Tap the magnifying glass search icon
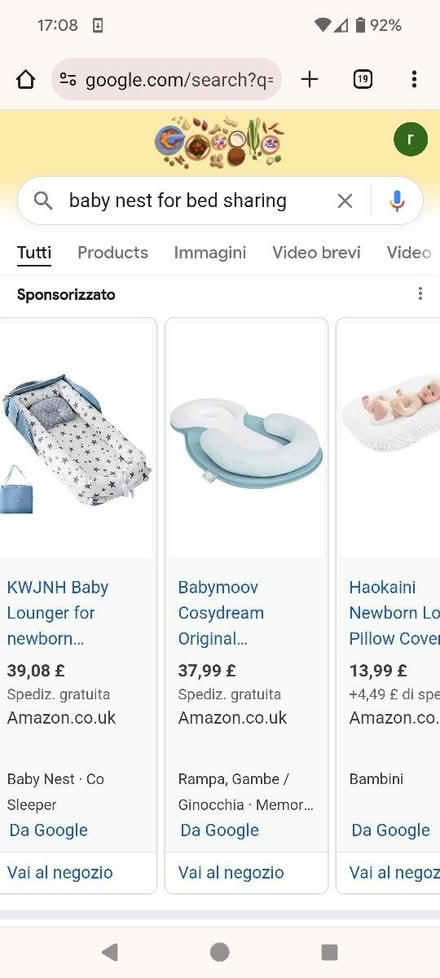The image size is (440, 978). click(x=42, y=201)
